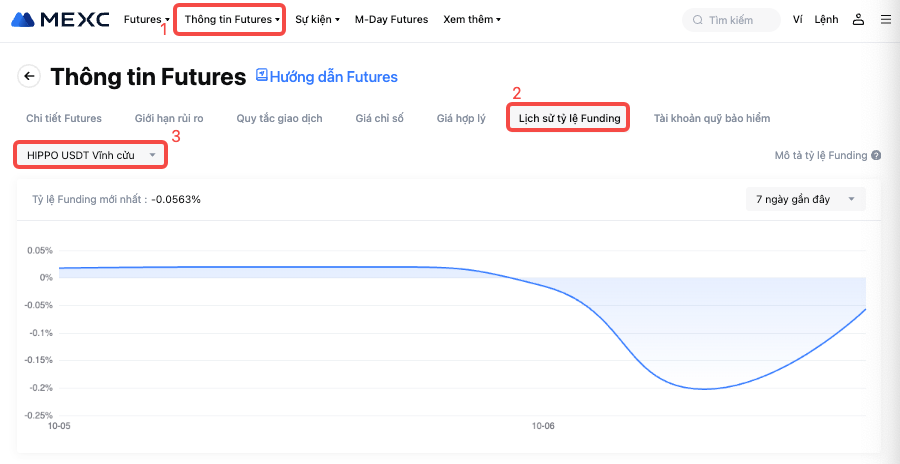Viewport: 900px width, 464px height.
Task: Expand the Sự kiện menu
Action: [x=317, y=19]
